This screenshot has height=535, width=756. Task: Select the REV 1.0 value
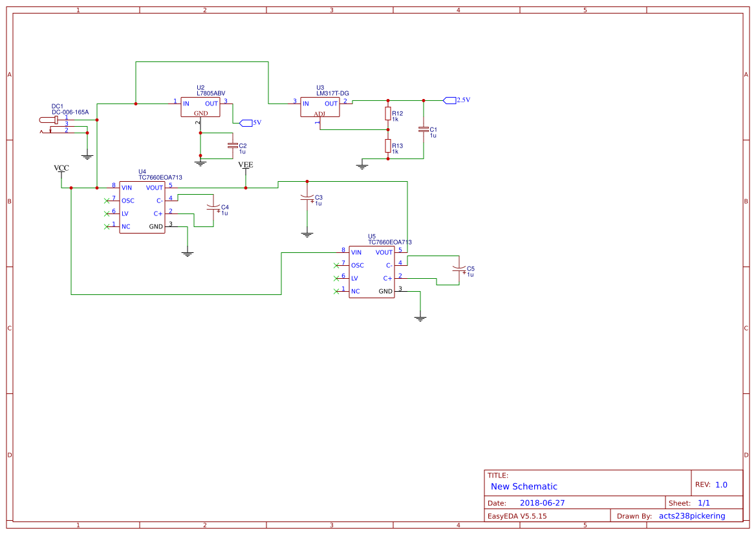pyautogui.click(x=721, y=485)
